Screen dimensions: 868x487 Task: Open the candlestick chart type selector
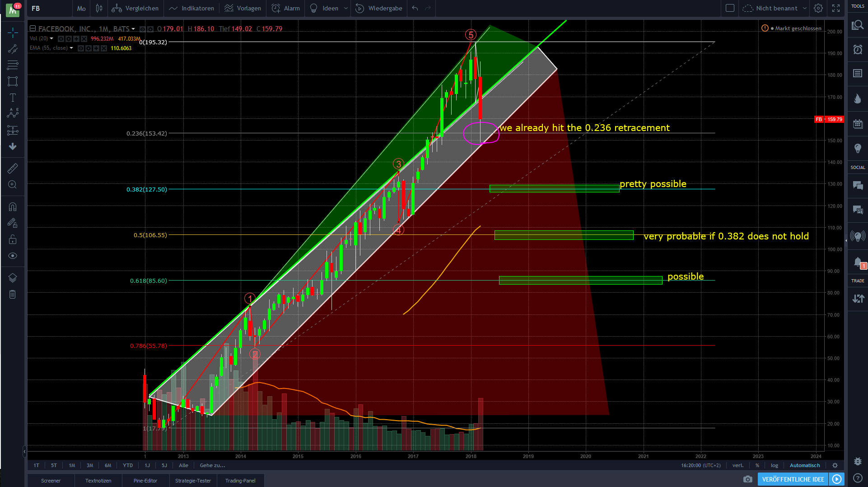(99, 8)
